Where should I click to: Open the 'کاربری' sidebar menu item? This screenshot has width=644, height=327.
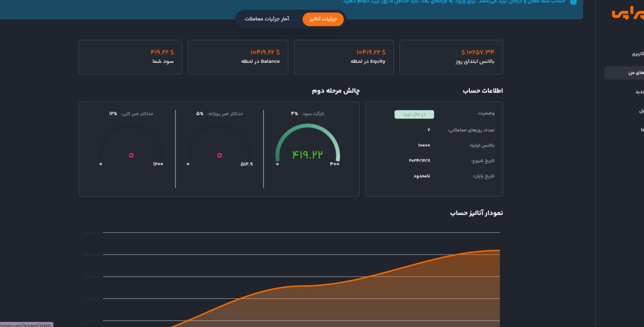click(637, 53)
